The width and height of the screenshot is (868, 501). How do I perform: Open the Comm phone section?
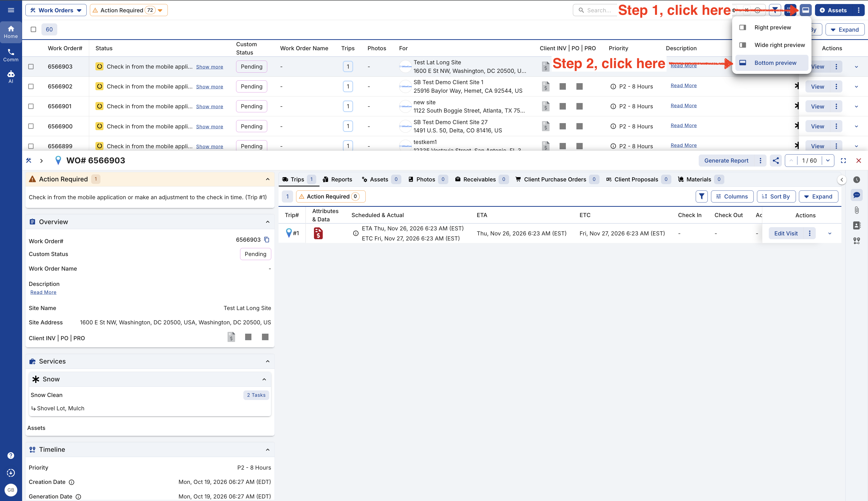tap(11, 55)
